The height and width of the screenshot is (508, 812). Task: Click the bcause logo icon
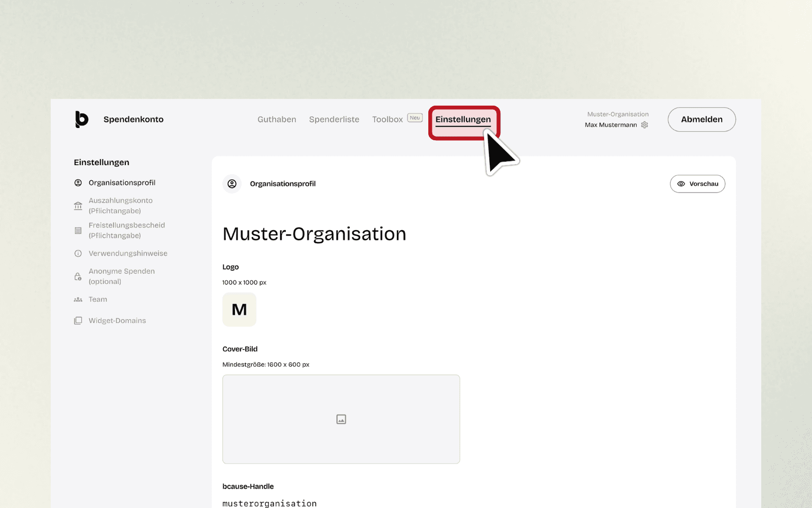[82, 119]
